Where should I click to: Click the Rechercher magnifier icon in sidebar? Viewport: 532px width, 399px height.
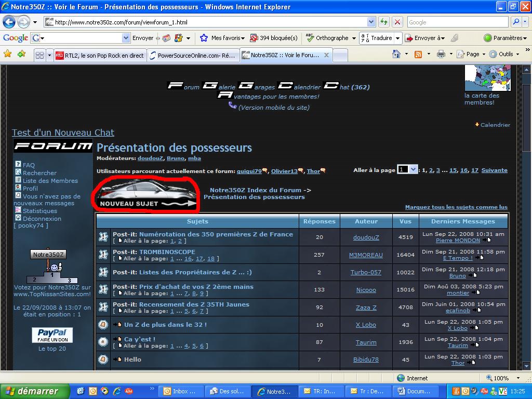point(18,172)
